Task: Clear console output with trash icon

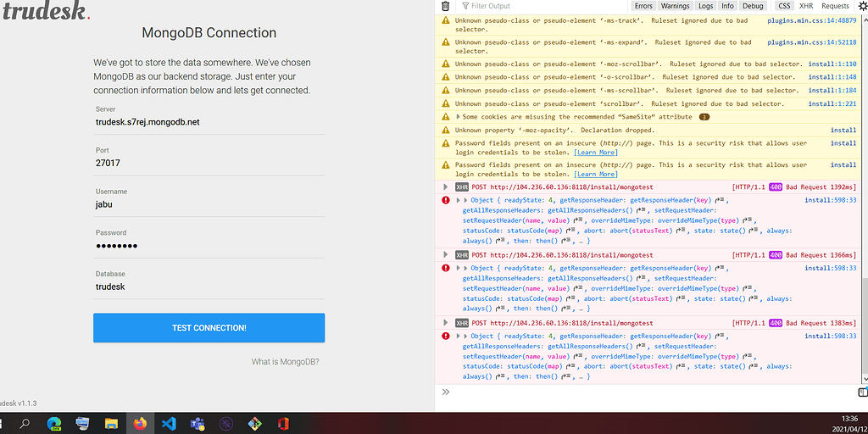Action: tap(446, 6)
